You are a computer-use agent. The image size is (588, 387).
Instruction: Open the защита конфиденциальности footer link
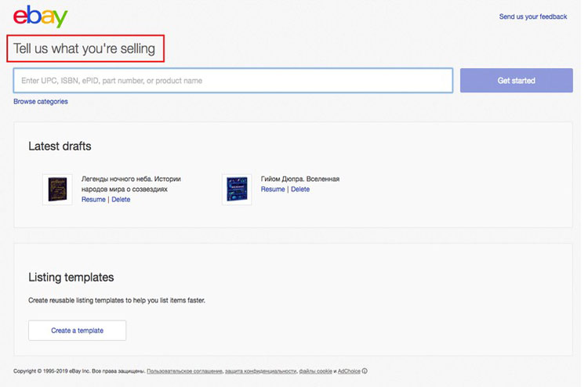(260, 371)
